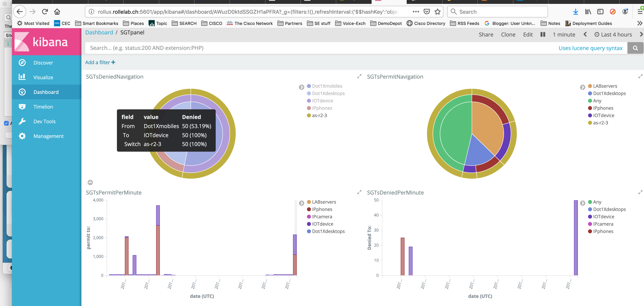This screenshot has width=644, height=306.
Task: Toggle legend for SGTsDeniedNavigation chart
Action: [302, 87]
